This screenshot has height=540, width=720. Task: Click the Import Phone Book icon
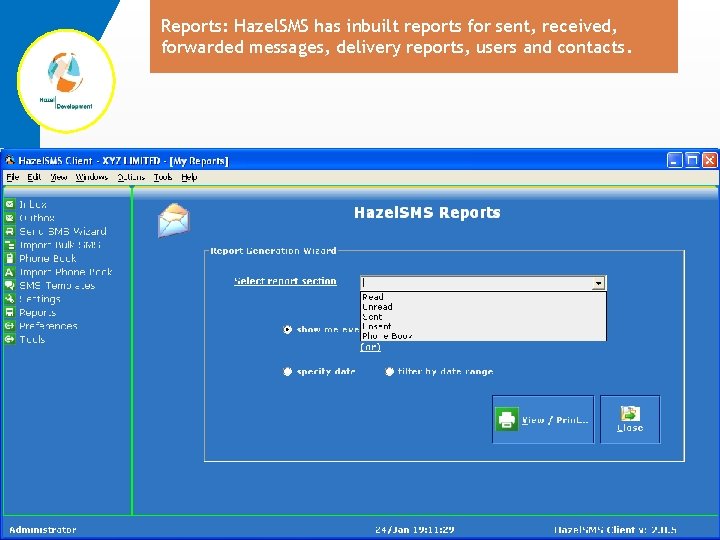[10, 272]
